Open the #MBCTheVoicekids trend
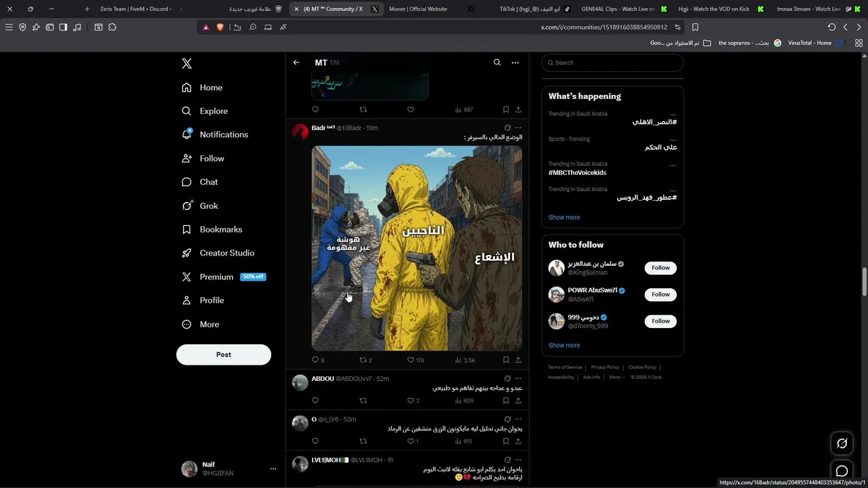This screenshot has width=868, height=488. (578, 173)
